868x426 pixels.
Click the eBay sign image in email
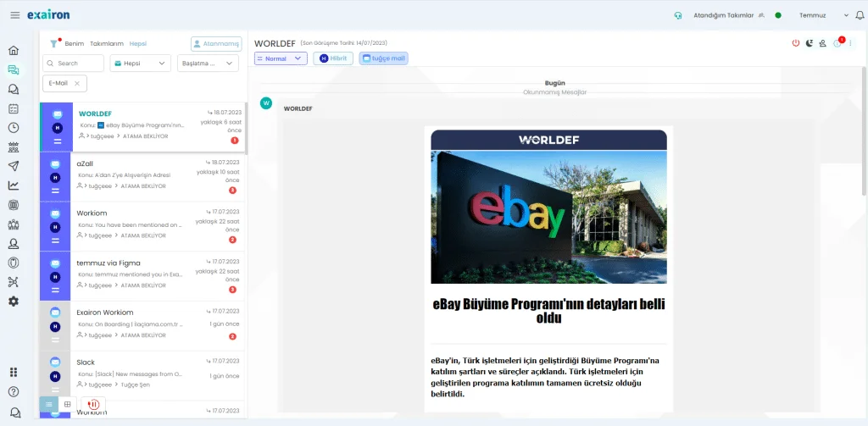tap(548, 217)
